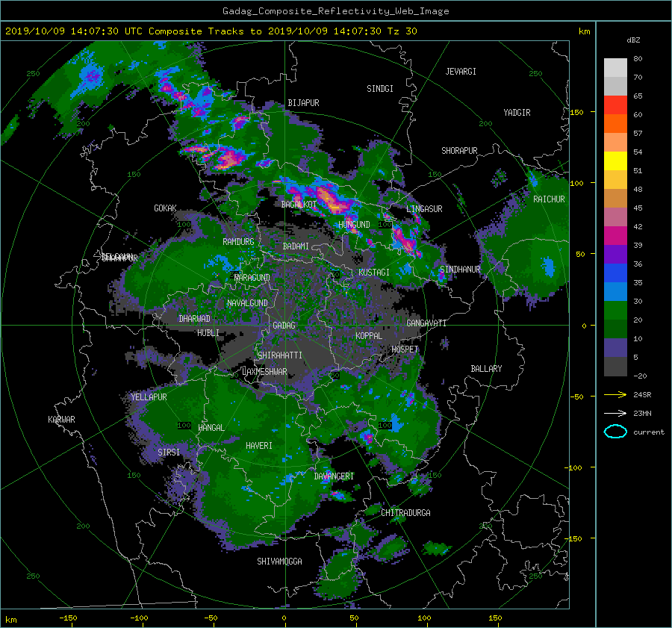Click the GOKAK city label
The image size is (672, 628).
(x=166, y=208)
